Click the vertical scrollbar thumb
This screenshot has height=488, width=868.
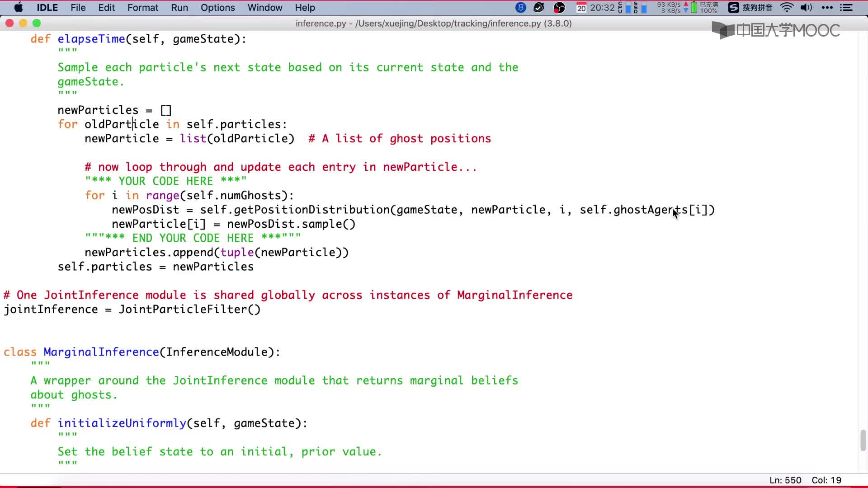(x=863, y=440)
